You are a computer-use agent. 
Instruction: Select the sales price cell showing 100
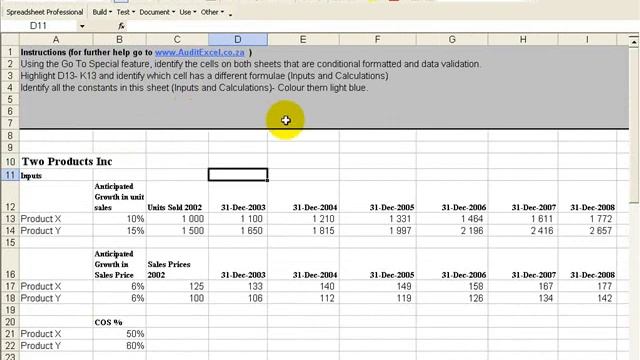177,298
